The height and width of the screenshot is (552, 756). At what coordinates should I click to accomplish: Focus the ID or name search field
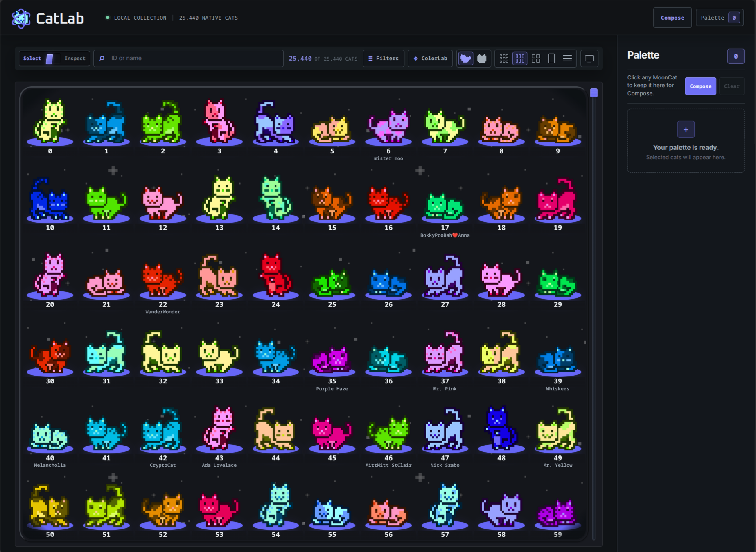(x=189, y=59)
